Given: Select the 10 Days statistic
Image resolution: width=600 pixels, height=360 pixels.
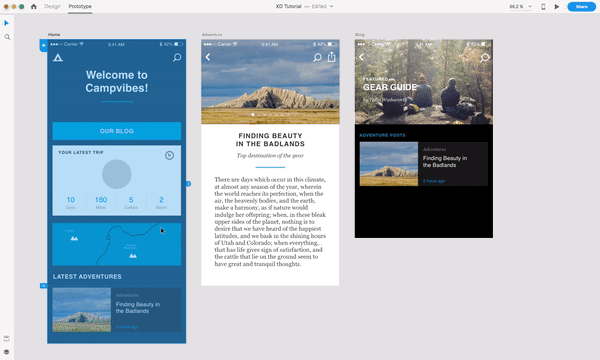Looking at the screenshot, I should 71,203.
